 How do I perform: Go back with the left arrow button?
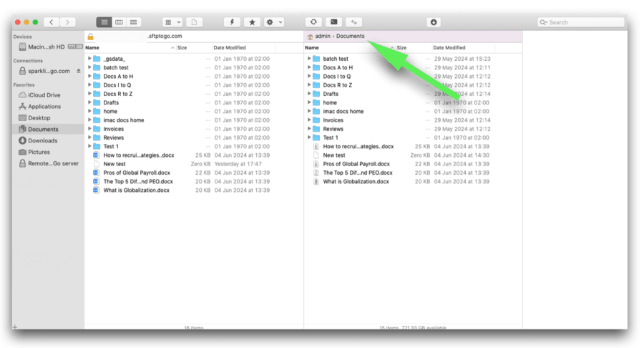click(52, 22)
